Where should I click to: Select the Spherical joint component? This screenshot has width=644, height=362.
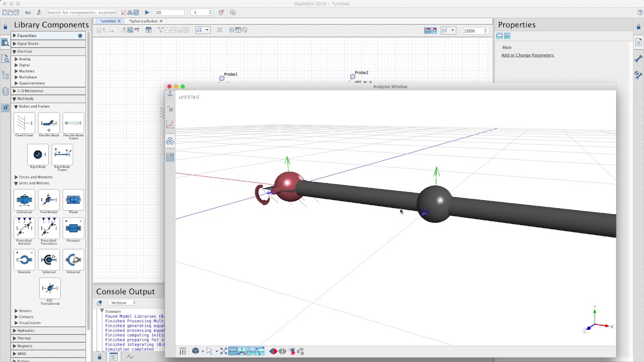click(x=49, y=259)
